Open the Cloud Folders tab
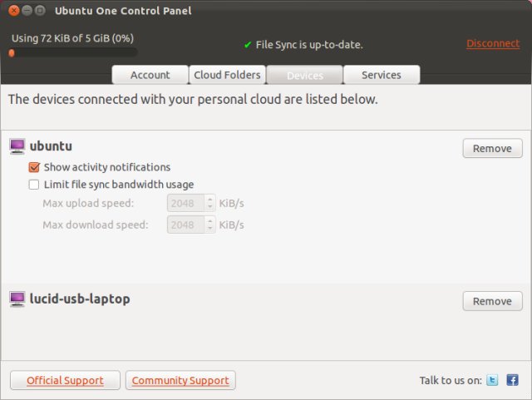The image size is (532, 400). 227,75
